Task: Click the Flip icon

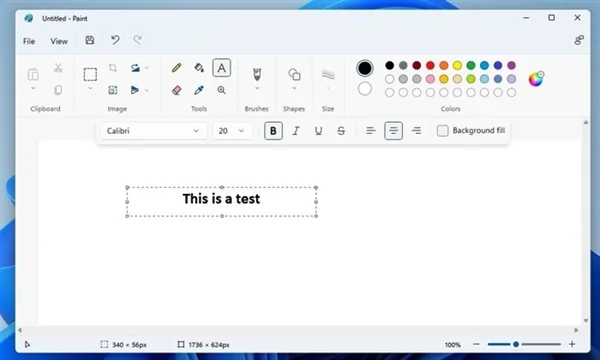Action: 135,90
